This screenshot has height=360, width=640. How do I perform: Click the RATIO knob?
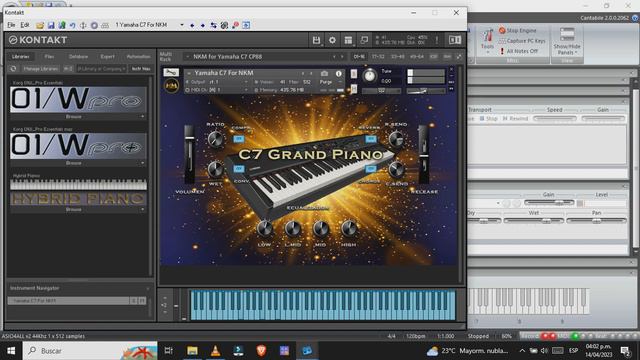coord(215,139)
